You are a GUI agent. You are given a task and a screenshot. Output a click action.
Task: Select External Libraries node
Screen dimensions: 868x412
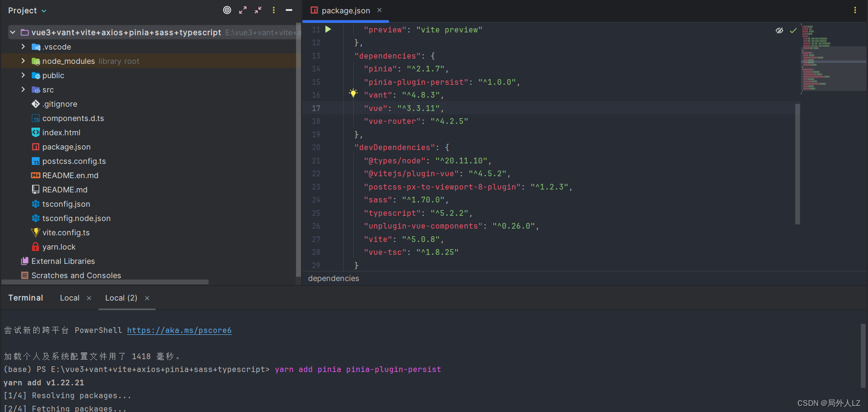[x=63, y=261]
